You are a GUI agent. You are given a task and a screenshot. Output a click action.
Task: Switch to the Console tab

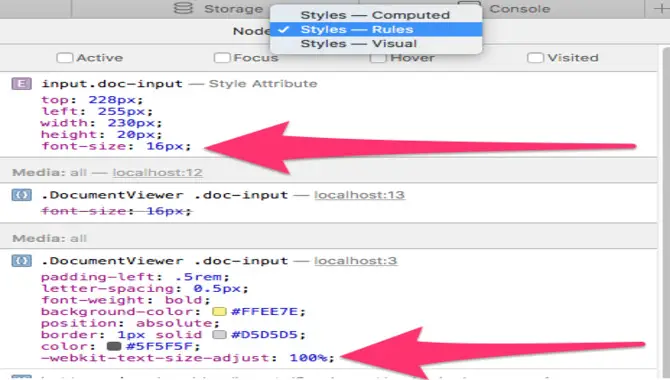coord(520,9)
